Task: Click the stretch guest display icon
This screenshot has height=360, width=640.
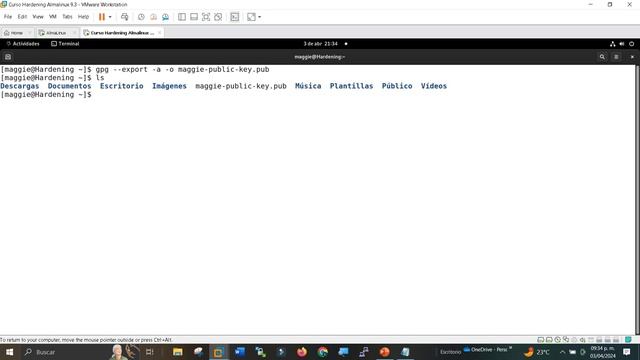Action: (251, 17)
